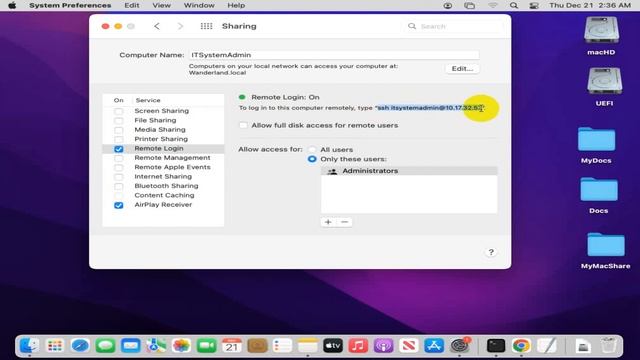Image resolution: width=640 pixels, height=360 pixels.
Task: Go back with the toolbar left chevron
Action: pos(157,26)
